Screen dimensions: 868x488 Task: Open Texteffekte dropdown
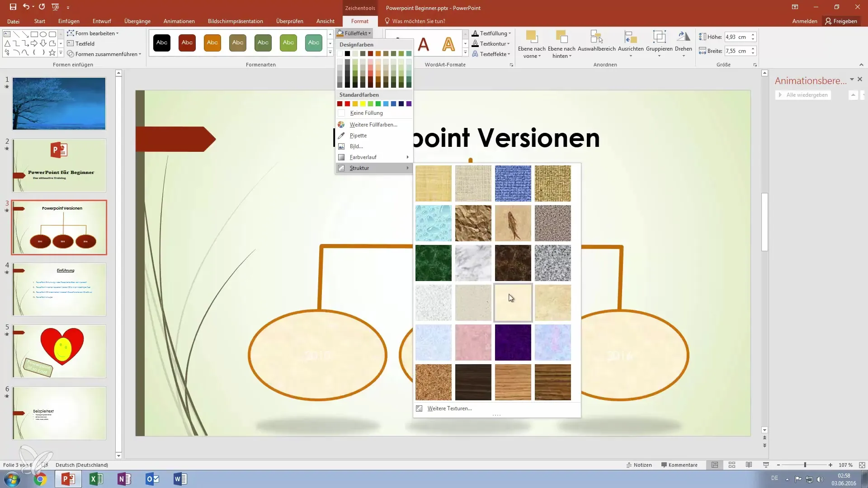point(491,54)
